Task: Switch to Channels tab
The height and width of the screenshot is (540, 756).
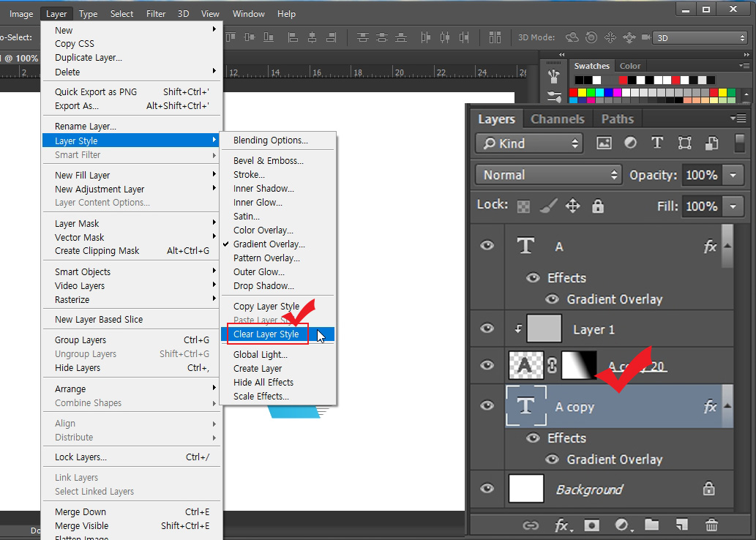Action: tap(558, 119)
